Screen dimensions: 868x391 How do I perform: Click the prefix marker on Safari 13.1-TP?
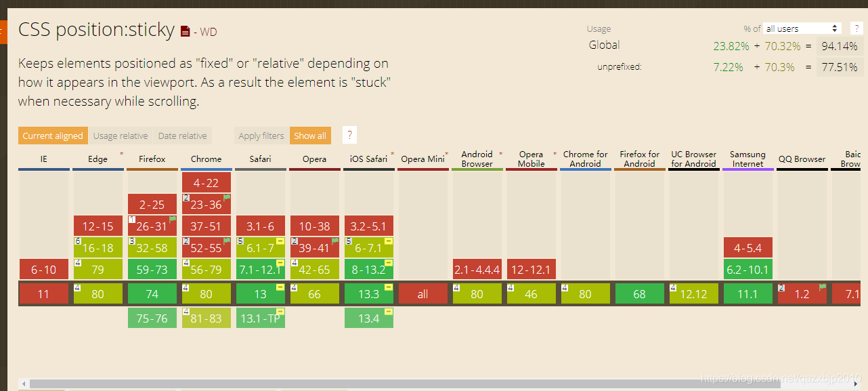(x=280, y=312)
